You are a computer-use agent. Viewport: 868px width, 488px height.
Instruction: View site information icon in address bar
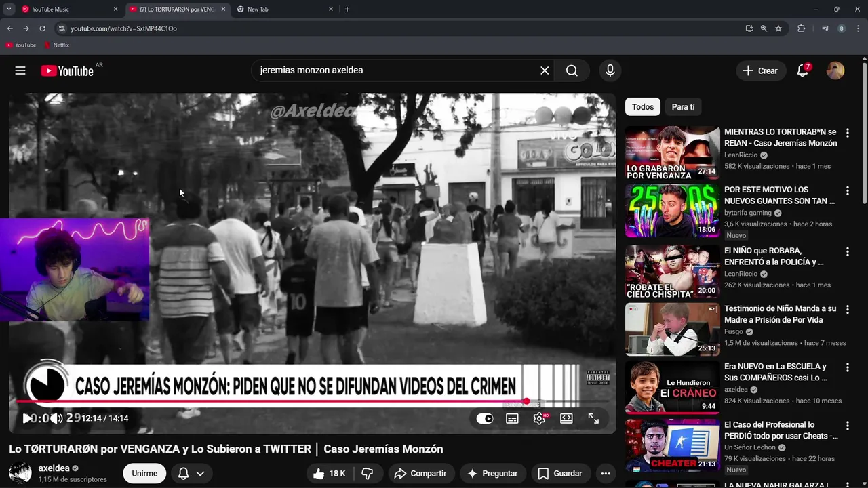tap(62, 28)
